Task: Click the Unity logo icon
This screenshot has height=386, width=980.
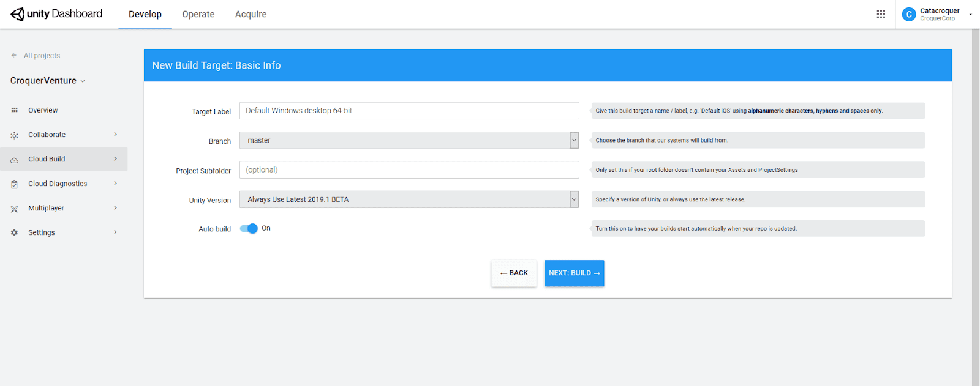Action: coord(18,14)
